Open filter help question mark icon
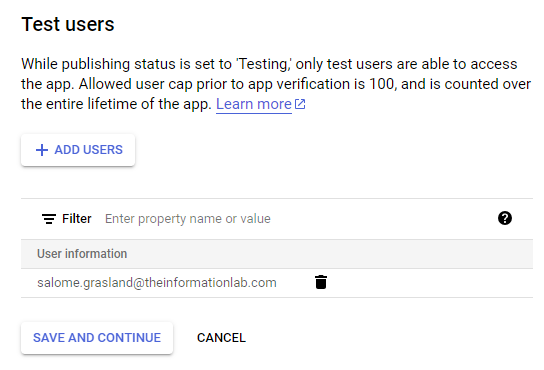 pyautogui.click(x=505, y=218)
